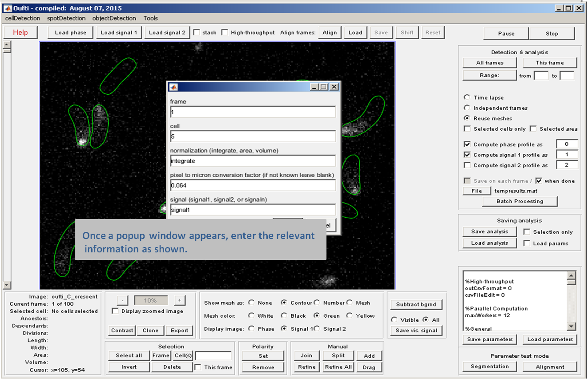Click Select all button
Screen dimensions: 588x379
129,355
